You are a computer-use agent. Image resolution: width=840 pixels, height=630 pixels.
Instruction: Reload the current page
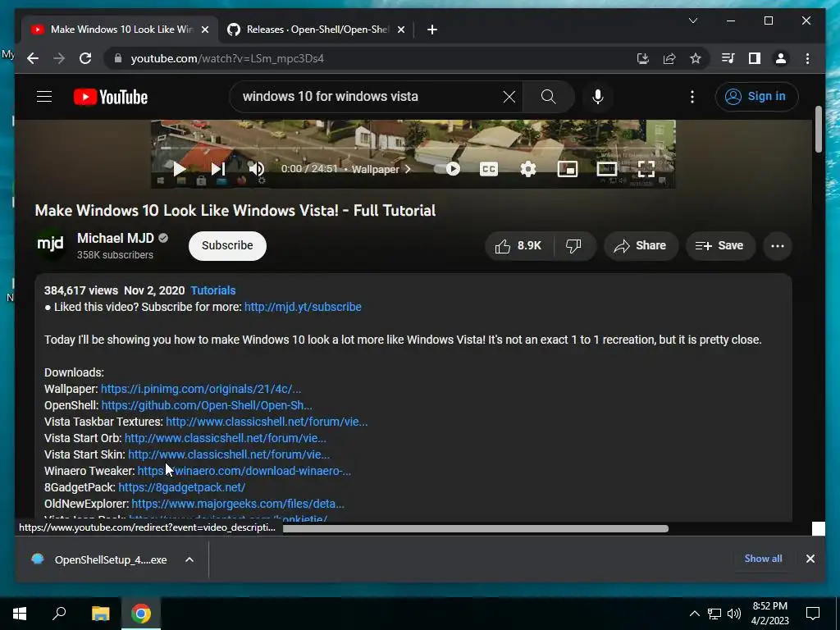tap(85, 58)
